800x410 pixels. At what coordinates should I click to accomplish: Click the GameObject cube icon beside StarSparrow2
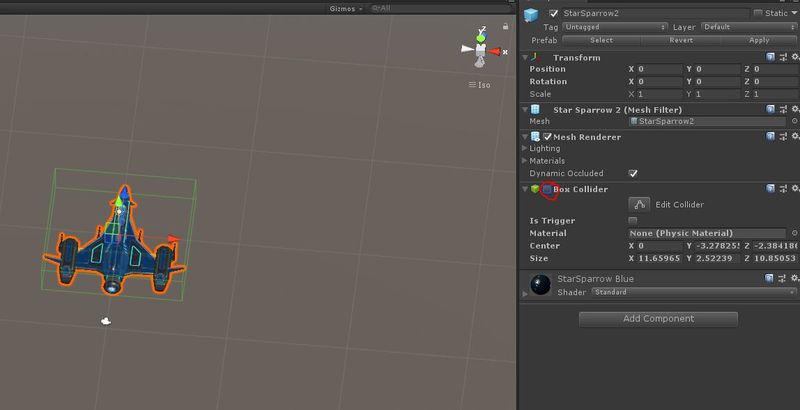tap(531, 15)
